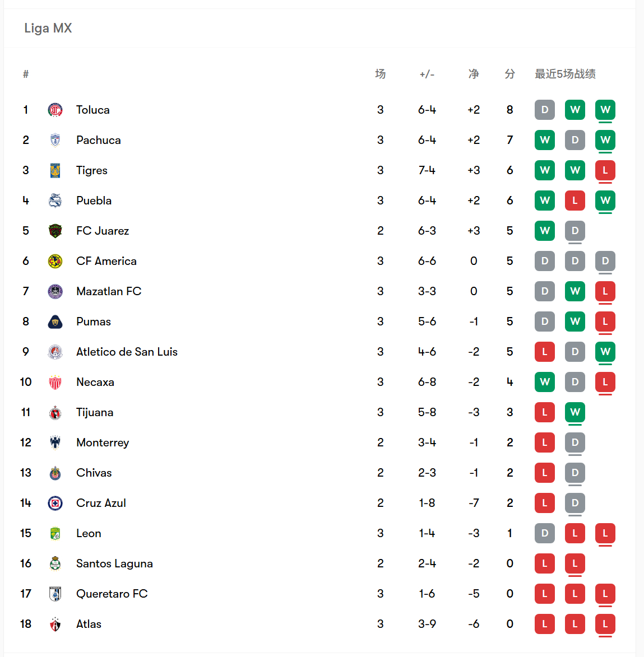
Task: Click the 最近5场战绩 column header
Action: (565, 74)
